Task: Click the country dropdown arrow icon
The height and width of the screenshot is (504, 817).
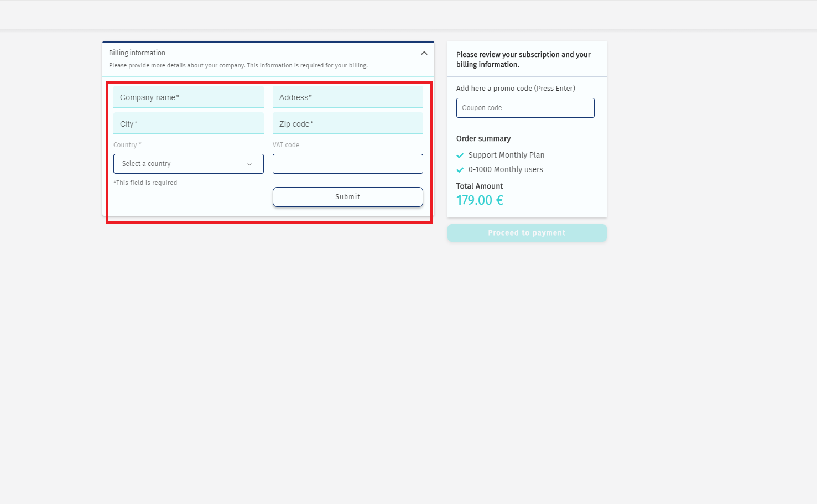Action: pyautogui.click(x=249, y=164)
